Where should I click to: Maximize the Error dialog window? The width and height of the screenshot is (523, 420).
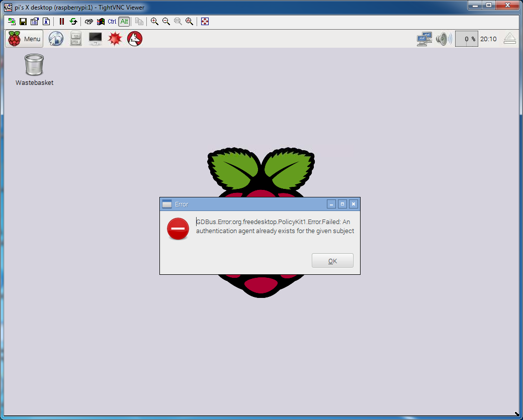(x=342, y=204)
